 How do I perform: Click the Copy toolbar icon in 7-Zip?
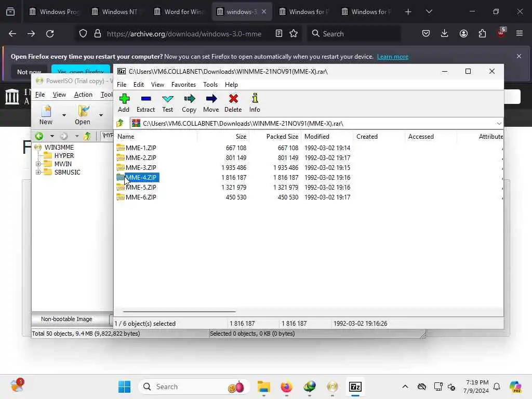(189, 103)
